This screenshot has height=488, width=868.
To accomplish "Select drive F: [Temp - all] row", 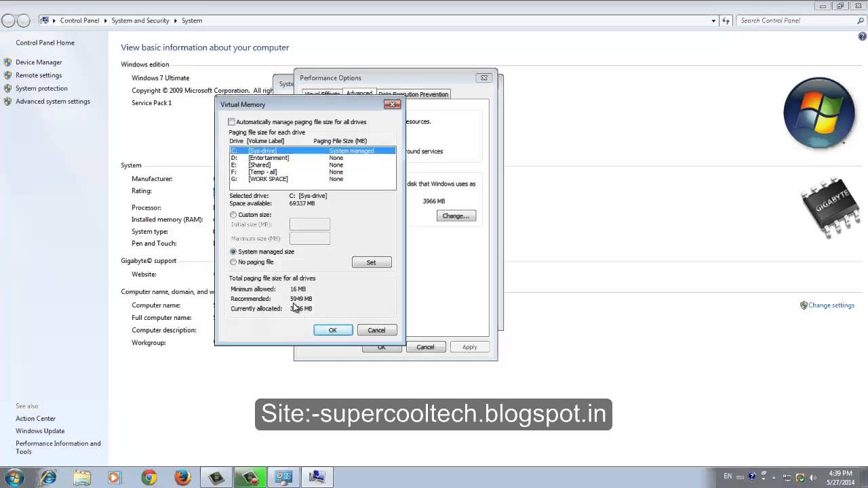I will [x=313, y=172].
